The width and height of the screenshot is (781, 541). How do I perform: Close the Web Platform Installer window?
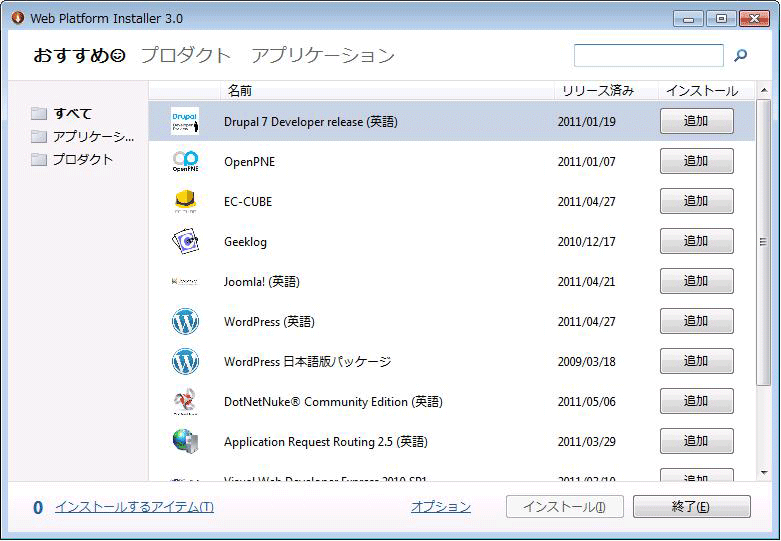tap(755, 19)
